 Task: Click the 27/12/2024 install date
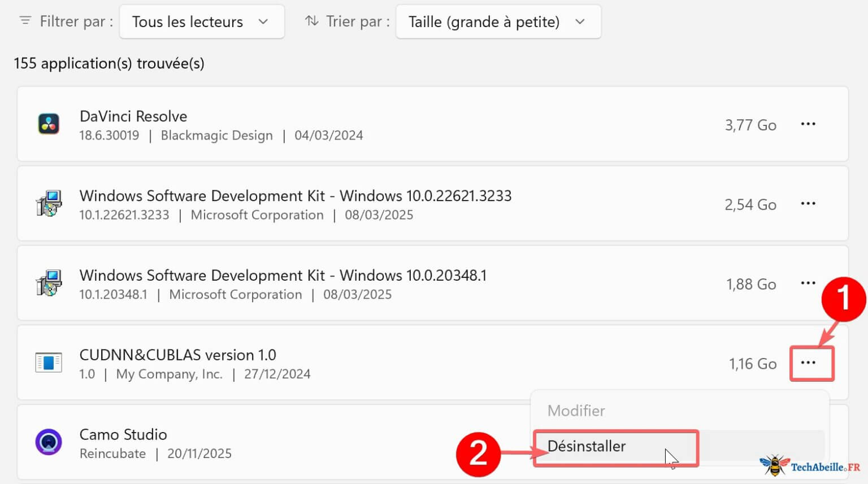(x=277, y=374)
